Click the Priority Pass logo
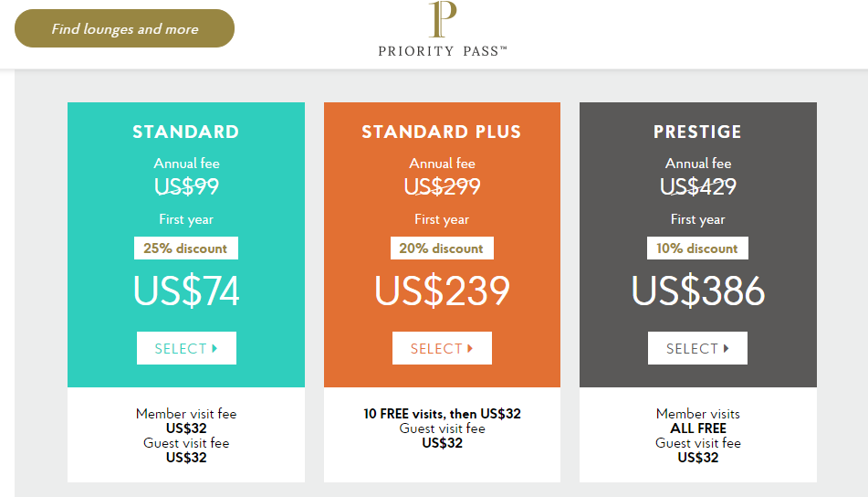The height and width of the screenshot is (497, 868). (x=443, y=29)
